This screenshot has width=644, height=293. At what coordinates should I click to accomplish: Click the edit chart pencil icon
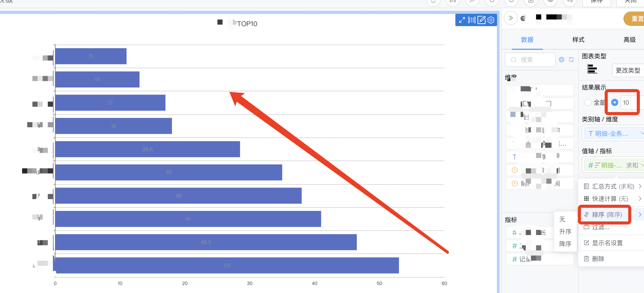[x=481, y=20]
